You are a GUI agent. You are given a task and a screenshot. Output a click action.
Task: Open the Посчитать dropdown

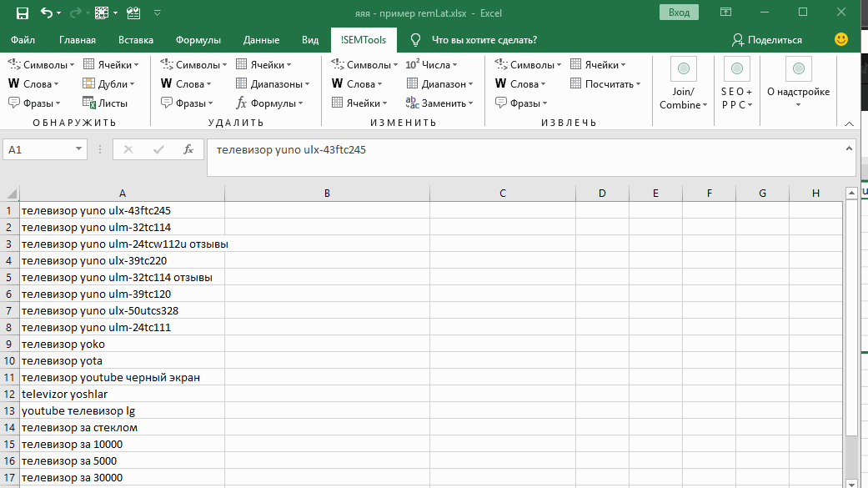tap(605, 84)
